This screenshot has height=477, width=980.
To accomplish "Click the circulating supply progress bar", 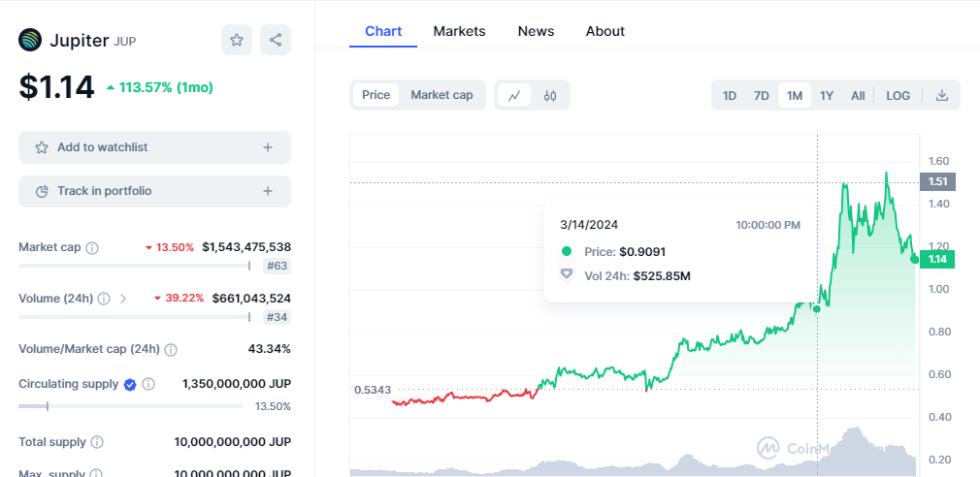I will 131,406.
